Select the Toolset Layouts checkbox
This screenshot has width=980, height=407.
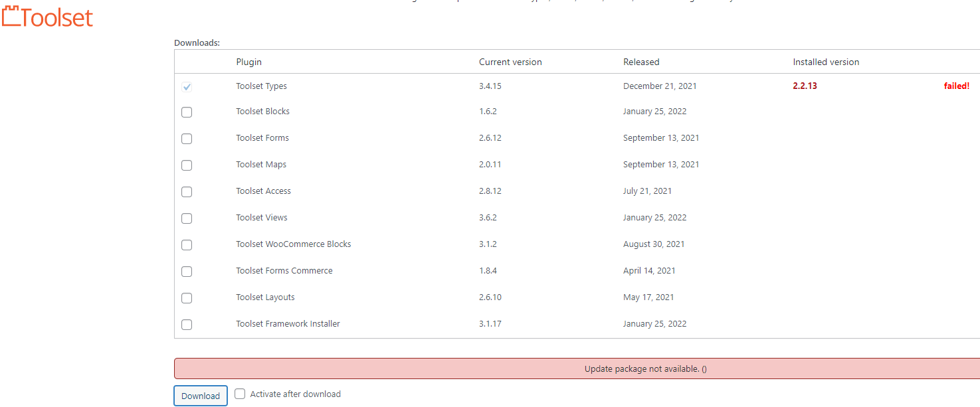187,298
